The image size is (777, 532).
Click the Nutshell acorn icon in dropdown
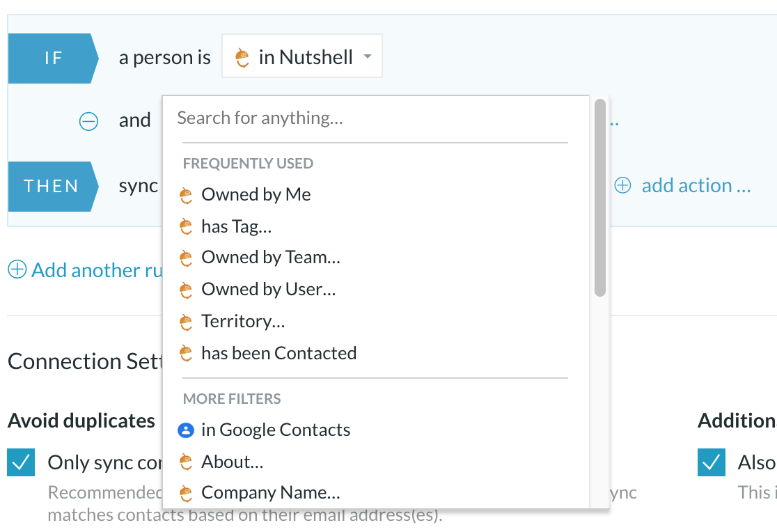tap(242, 58)
